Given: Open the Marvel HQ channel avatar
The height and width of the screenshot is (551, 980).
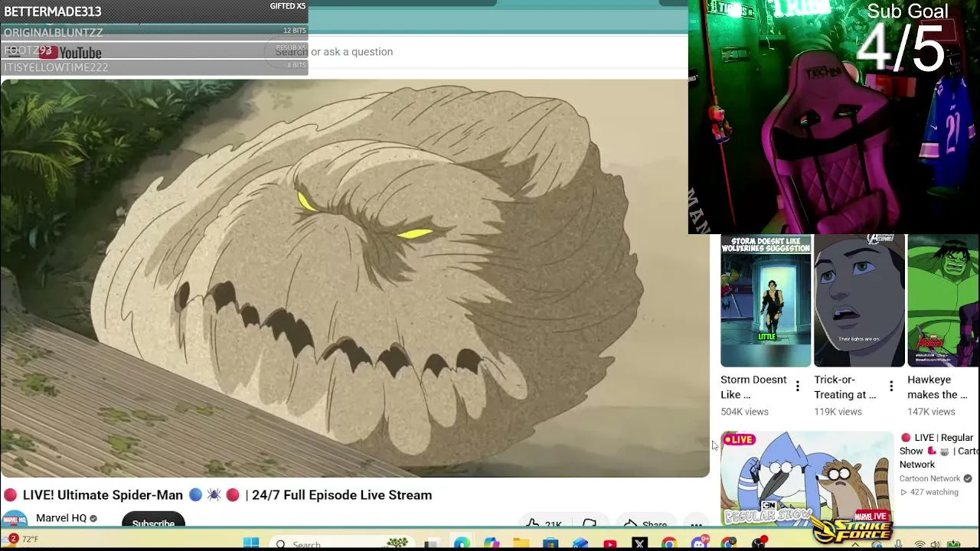Looking at the screenshot, I should tap(15, 519).
